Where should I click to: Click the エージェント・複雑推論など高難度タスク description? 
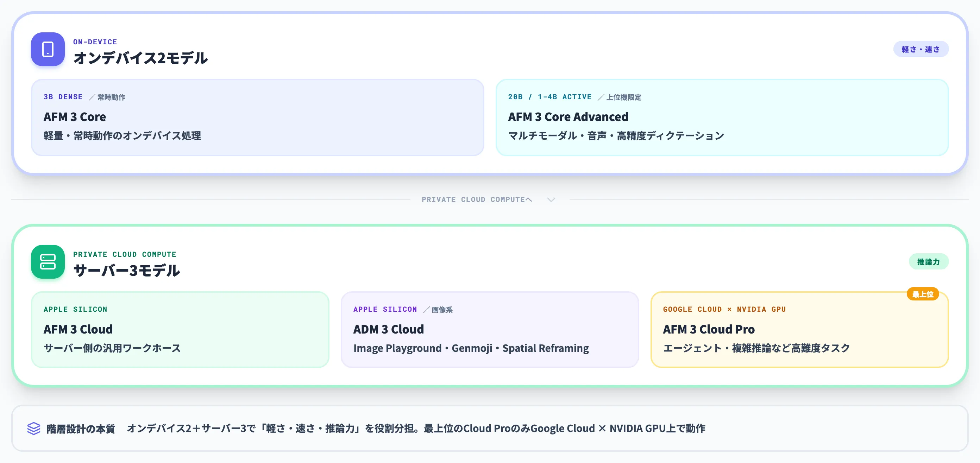point(756,348)
